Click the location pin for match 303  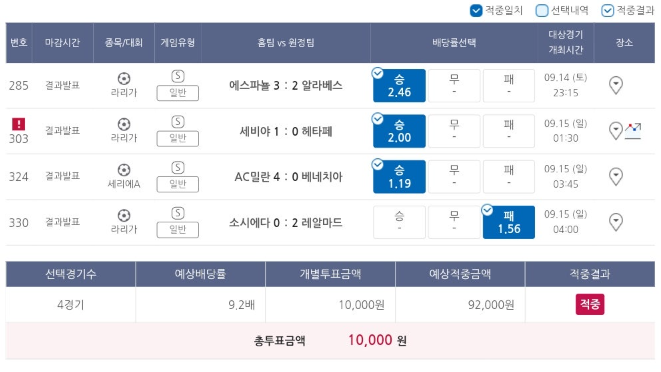click(x=616, y=131)
